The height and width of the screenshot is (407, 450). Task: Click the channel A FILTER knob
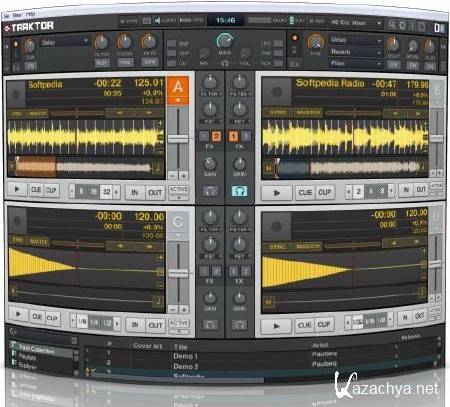point(210,82)
